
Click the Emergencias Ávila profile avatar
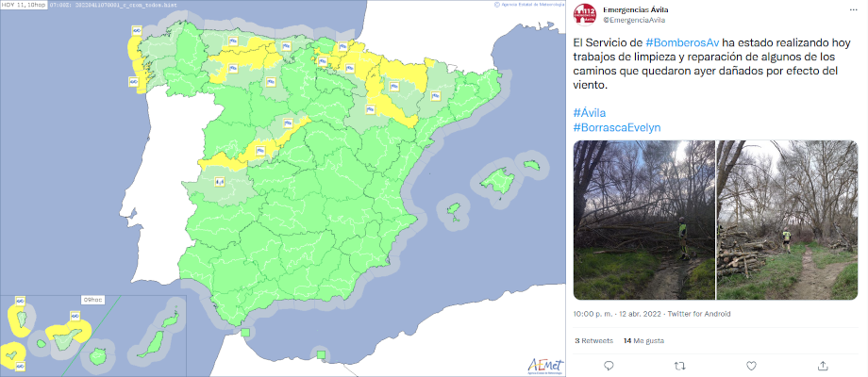tap(585, 14)
